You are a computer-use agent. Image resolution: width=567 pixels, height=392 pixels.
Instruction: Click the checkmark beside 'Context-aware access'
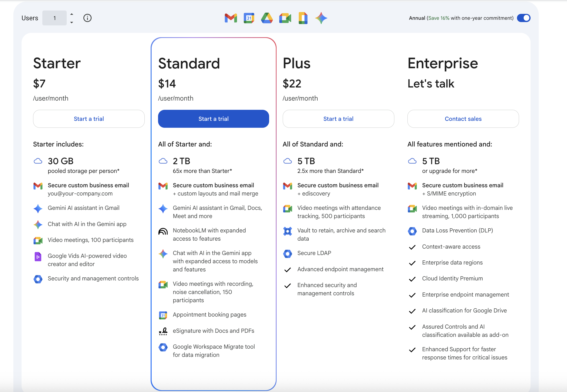(412, 247)
